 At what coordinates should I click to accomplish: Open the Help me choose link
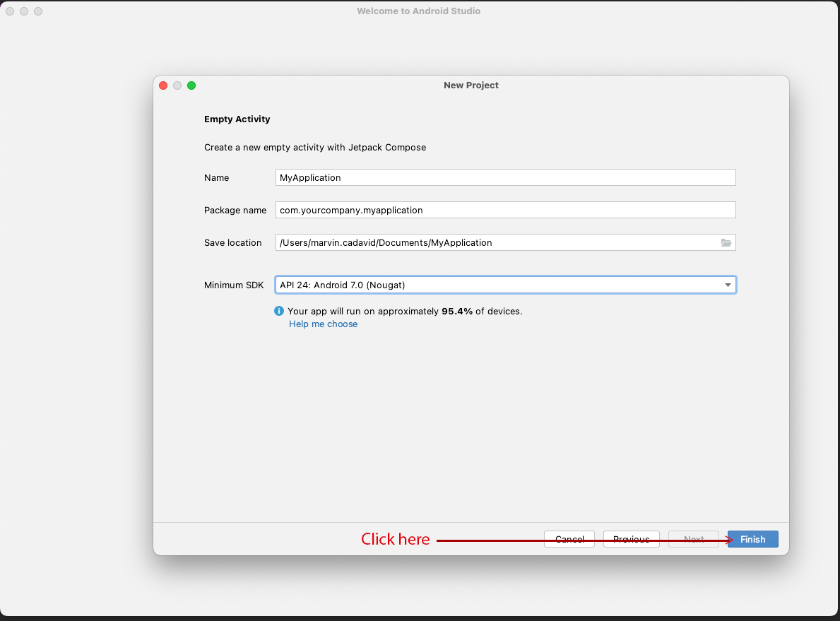tap(323, 324)
